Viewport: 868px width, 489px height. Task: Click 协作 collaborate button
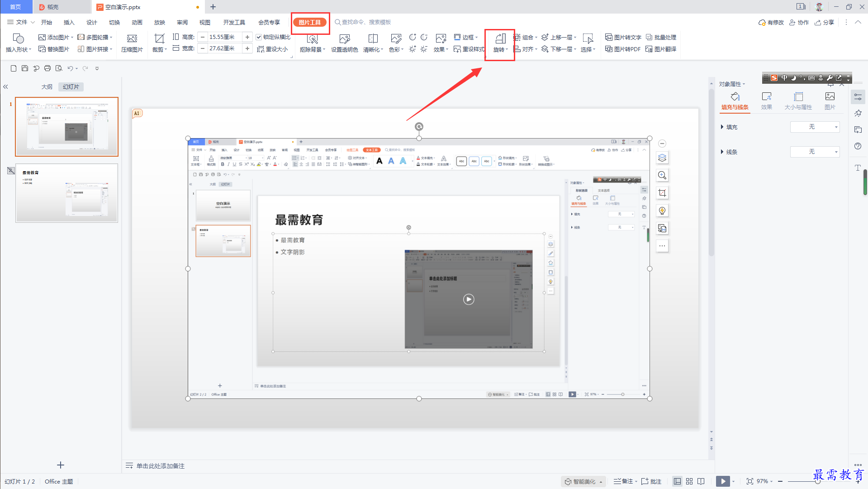(x=799, y=22)
